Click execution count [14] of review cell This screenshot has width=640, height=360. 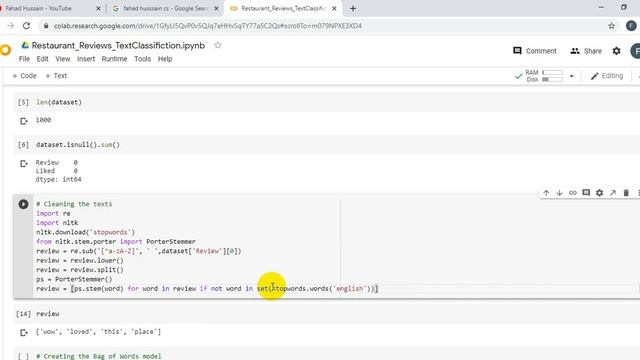click(23, 314)
